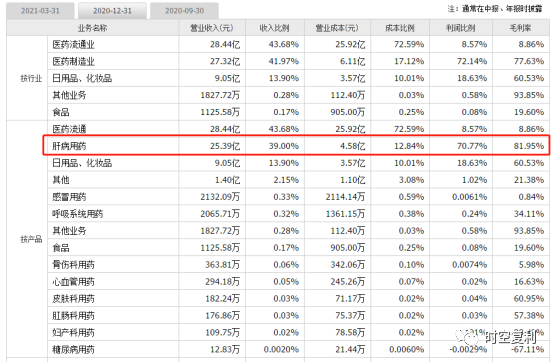Click the 业务名称 column header
The image size is (554, 362).
point(93,28)
